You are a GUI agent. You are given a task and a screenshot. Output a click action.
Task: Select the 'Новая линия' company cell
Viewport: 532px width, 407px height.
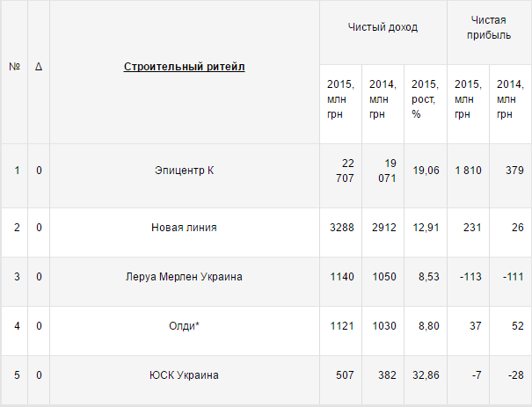pyautogui.click(x=184, y=228)
